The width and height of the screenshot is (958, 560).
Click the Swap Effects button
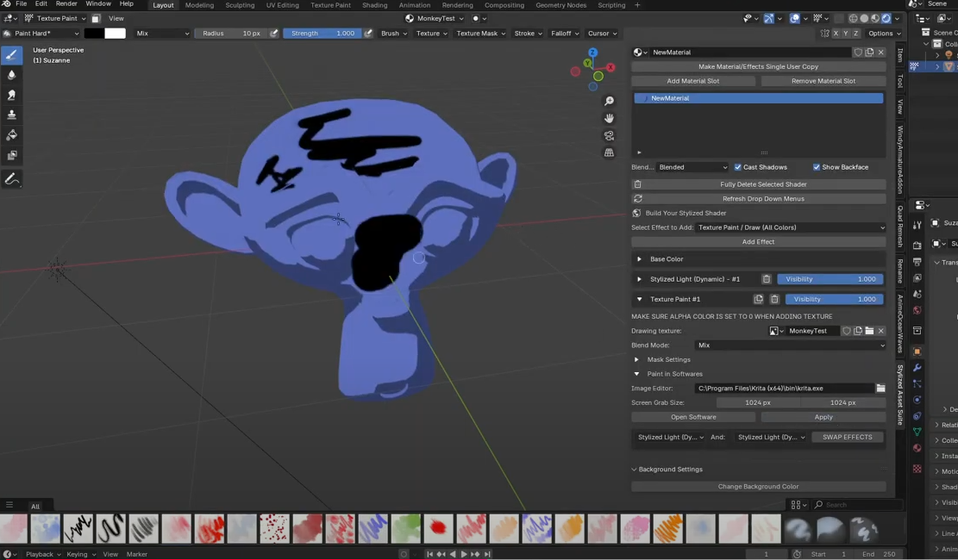point(847,437)
